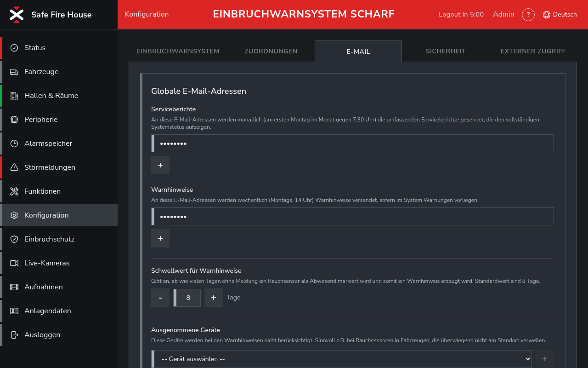Increase Schwellwert days with plus button
This screenshot has width=588, height=368.
click(x=214, y=298)
